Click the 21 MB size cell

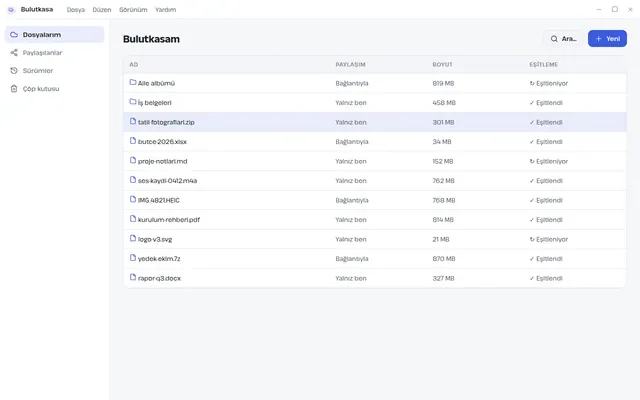pos(441,239)
